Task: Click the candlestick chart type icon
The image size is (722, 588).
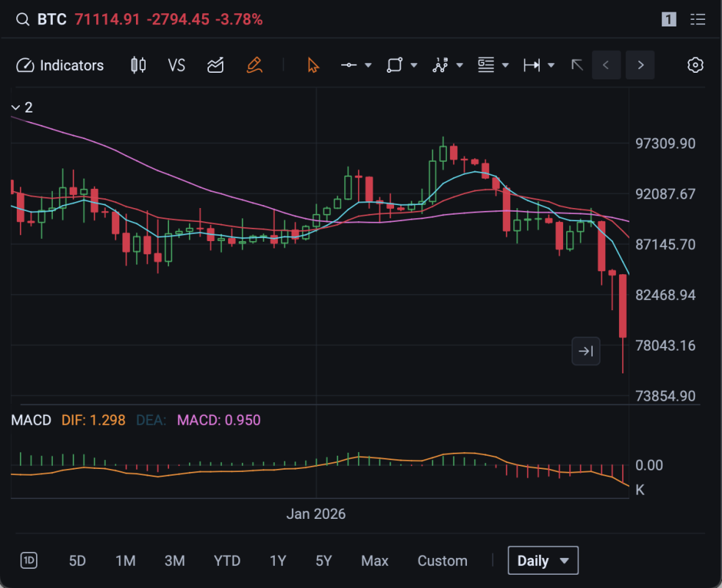Action: 137,65
